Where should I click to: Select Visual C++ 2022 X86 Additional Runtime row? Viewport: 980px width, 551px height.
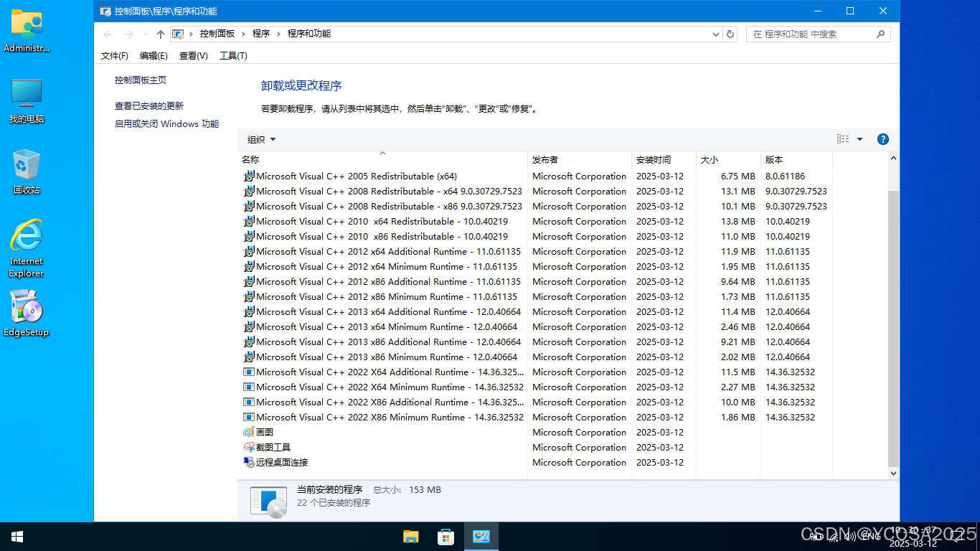click(537, 402)
